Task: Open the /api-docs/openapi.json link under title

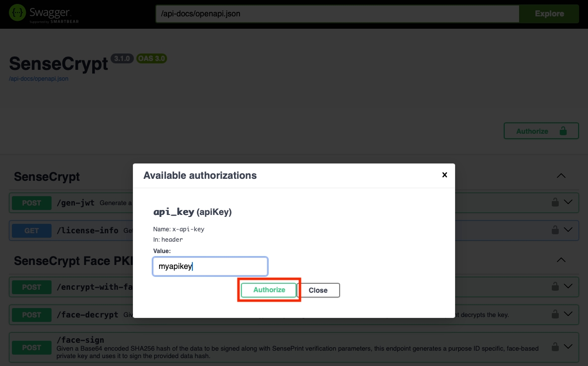Action: pyautogui.click(x=39, y=79)
